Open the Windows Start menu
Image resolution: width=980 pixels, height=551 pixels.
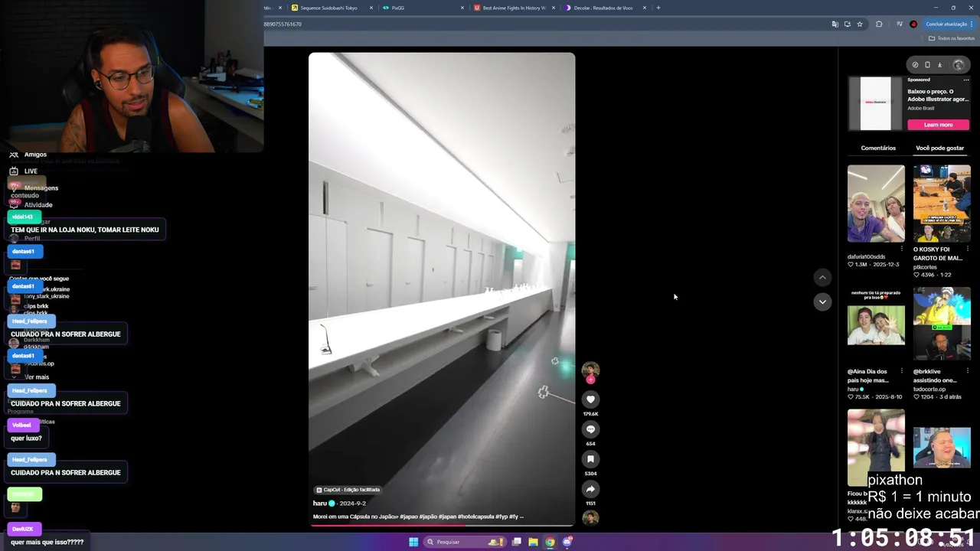pos(413,542)
